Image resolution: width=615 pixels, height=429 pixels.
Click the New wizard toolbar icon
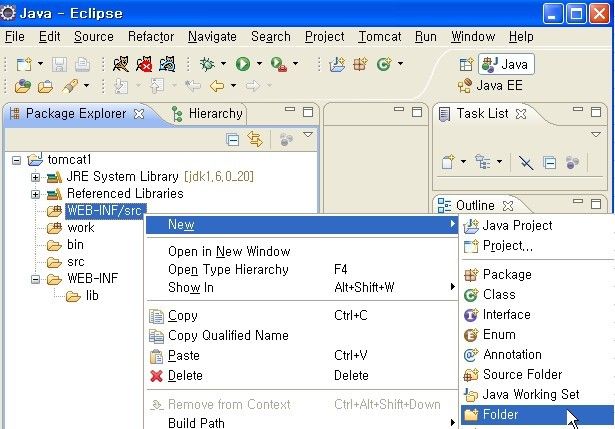pos(24,64)
